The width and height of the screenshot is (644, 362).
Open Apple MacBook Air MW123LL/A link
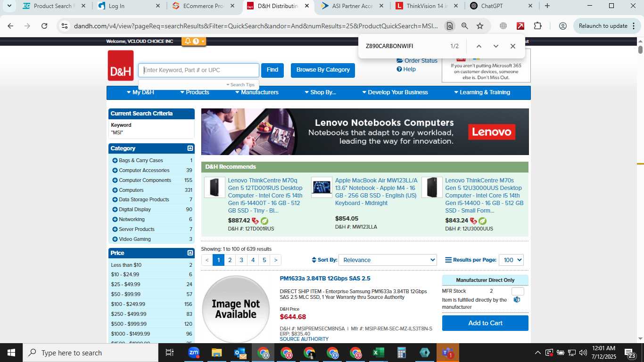click(376, 192)
